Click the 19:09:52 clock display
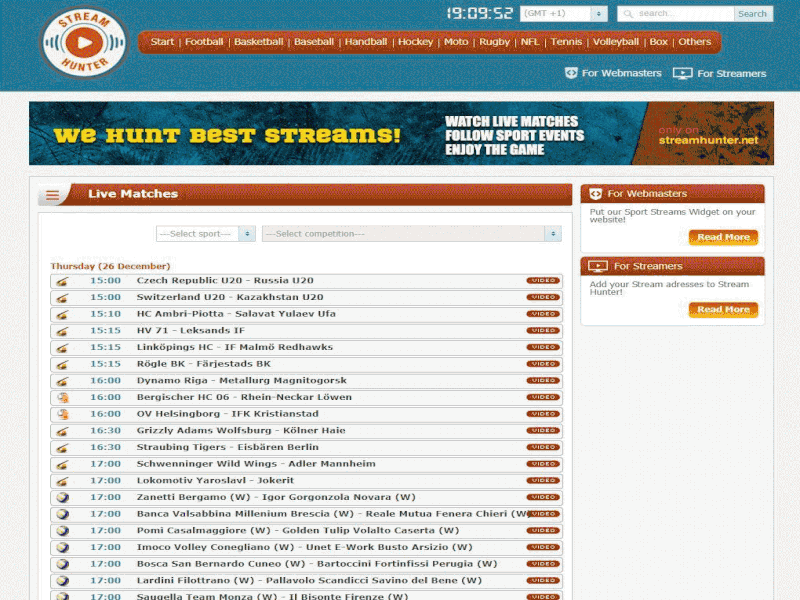The height and width of the screenshot is (600, 800). click(480, 13)
